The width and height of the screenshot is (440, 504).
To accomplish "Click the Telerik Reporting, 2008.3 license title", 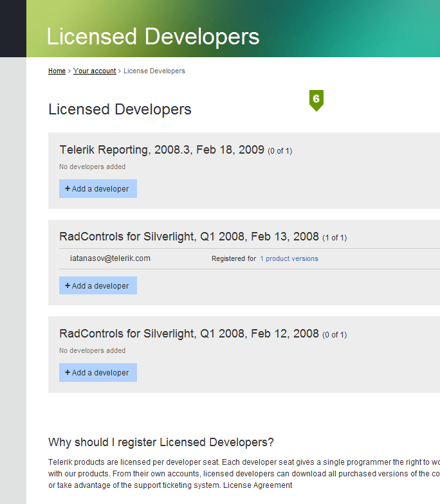I will click(x=162, y=150).
